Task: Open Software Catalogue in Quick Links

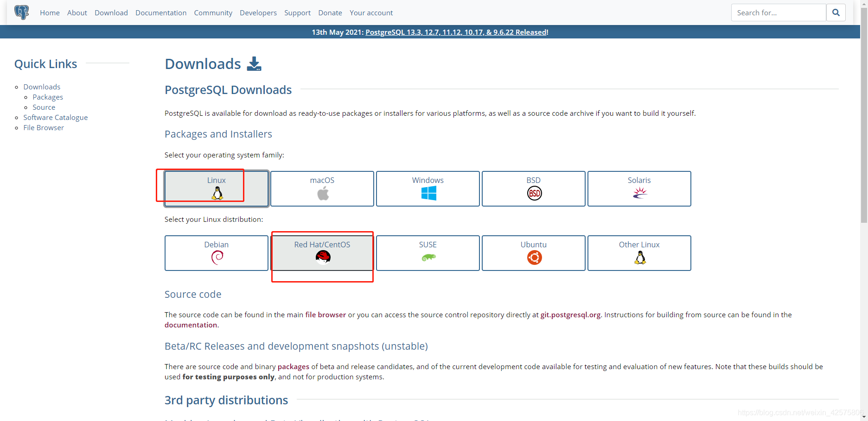Action: click(x=56, y=117)
